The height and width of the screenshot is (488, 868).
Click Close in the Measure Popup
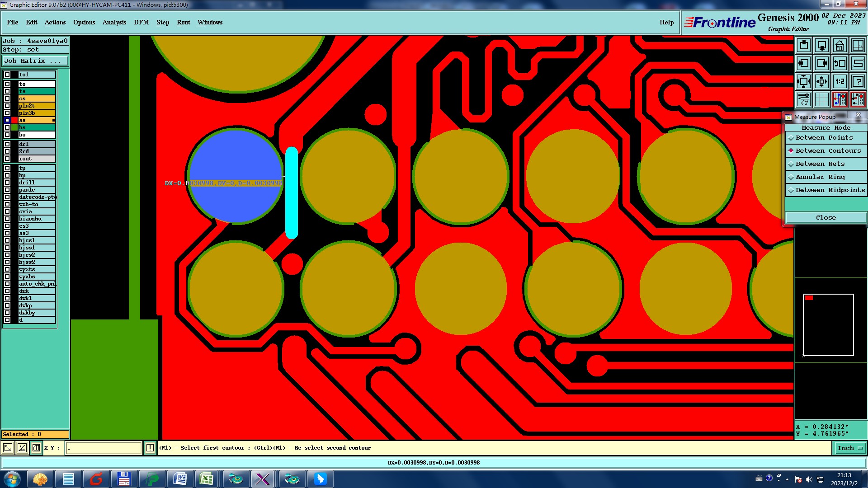pos(826,217)
